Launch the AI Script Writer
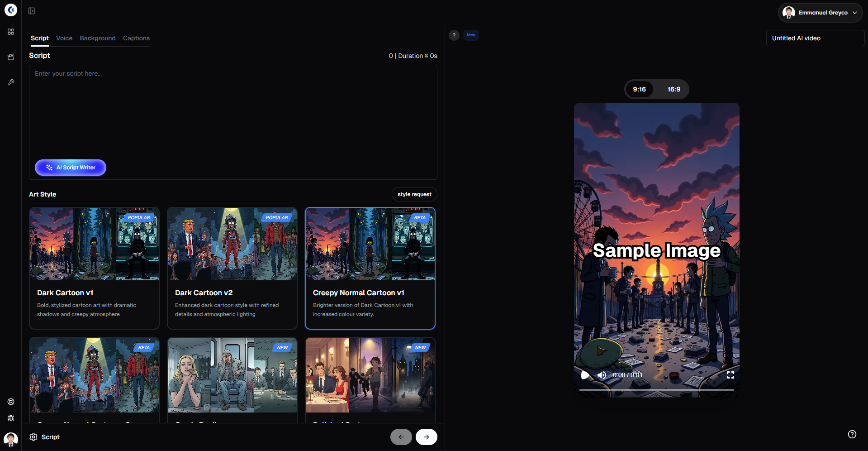 coord(71,168)
